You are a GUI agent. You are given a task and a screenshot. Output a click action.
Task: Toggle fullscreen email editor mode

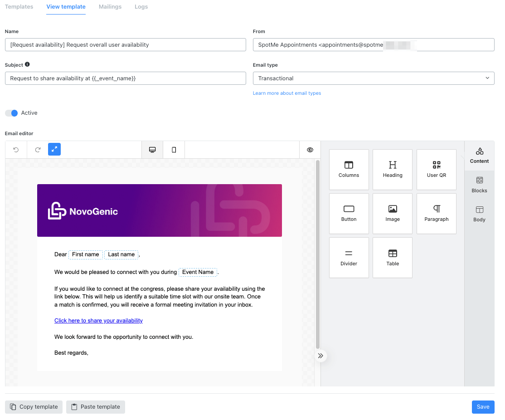54,149
